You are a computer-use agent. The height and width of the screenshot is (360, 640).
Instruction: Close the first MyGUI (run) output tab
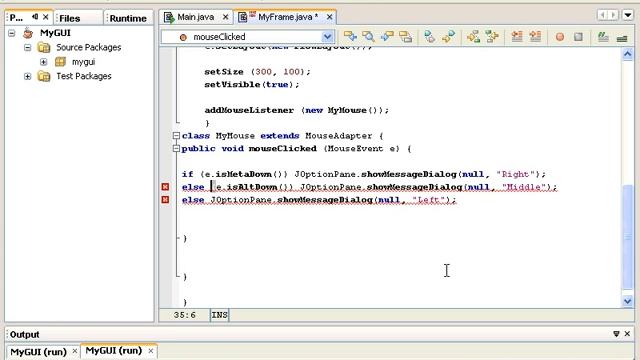pyautogui.click(x=75, y=351)
